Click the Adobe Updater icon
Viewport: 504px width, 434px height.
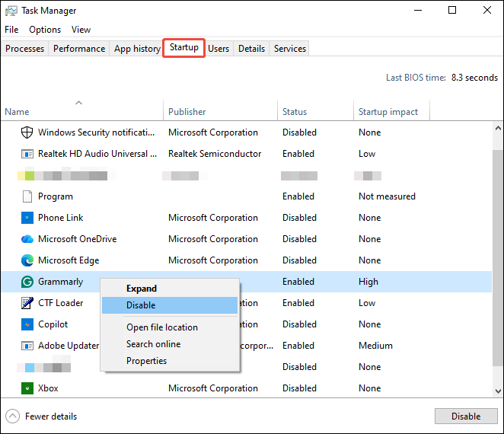click(27, 346)
